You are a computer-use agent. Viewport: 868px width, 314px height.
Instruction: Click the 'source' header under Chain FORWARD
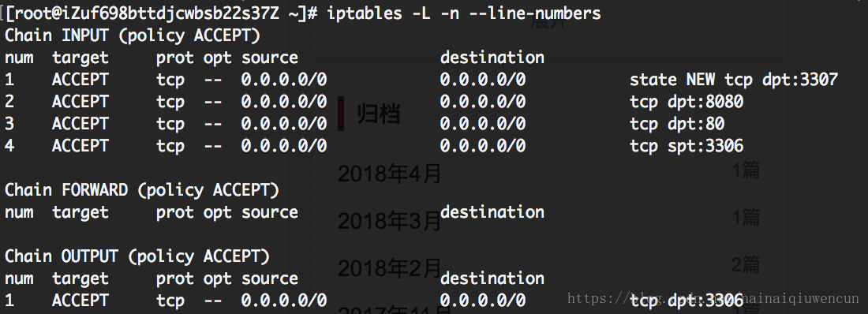click(x=270, y=212)
